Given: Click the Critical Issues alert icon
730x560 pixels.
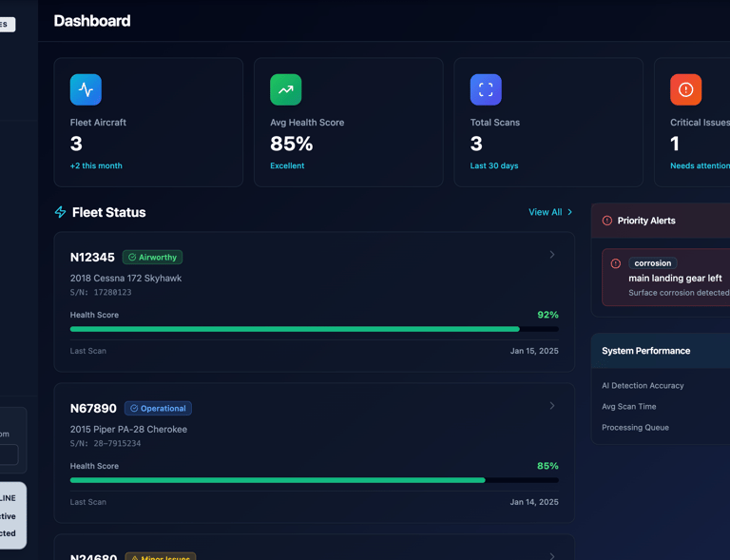Looking at the screenshot, I should point(685,89).
